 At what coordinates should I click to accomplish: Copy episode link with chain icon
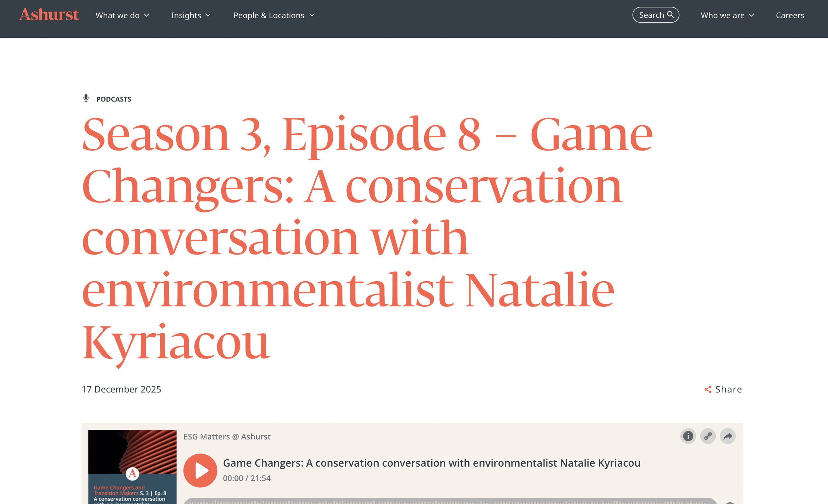[x=708, y=436]
